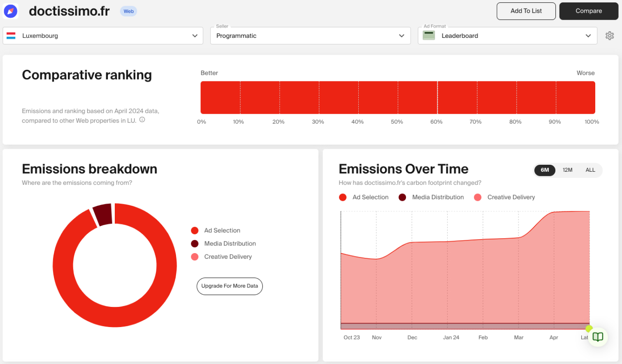The image size is (622, 364).
Task: Open the Ad Format Leaderboard dropdown
Action: [x=508, y=36]
